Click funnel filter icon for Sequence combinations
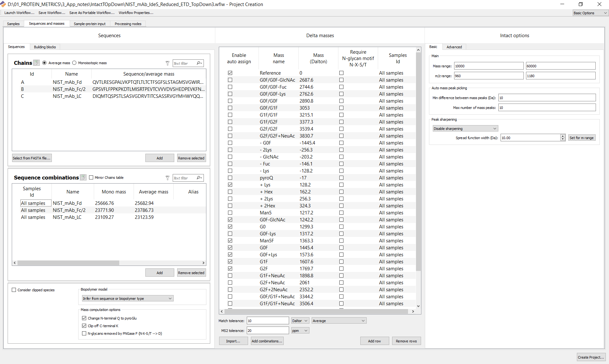609x364 pixels. 168,178
